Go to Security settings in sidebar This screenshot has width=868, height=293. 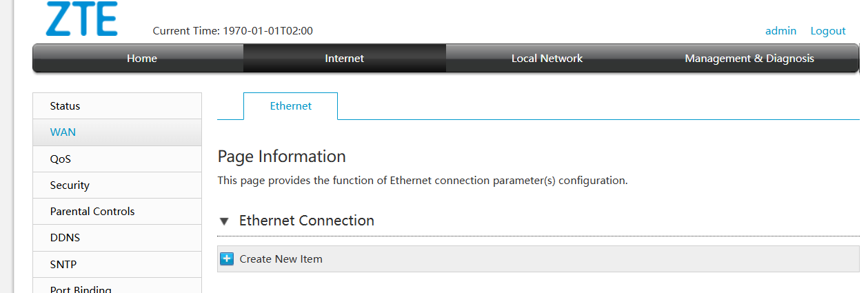coord(70,185)
